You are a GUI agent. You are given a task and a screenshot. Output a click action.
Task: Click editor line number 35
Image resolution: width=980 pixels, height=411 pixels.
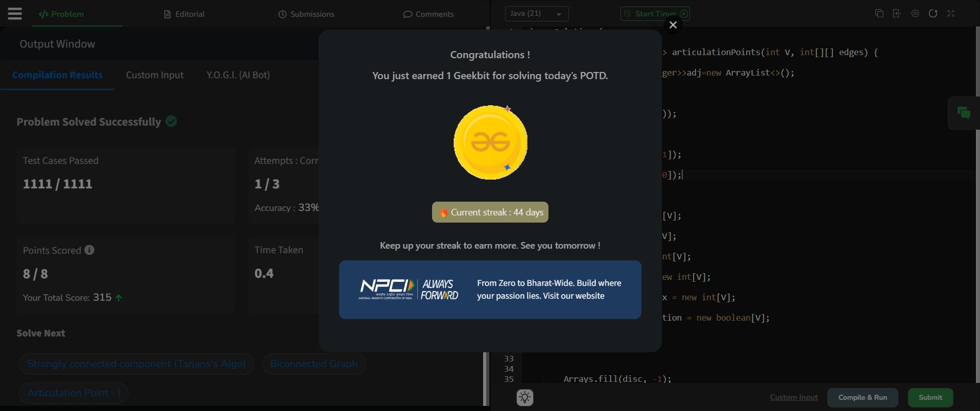pyautogui.click(x=509, y=379)
